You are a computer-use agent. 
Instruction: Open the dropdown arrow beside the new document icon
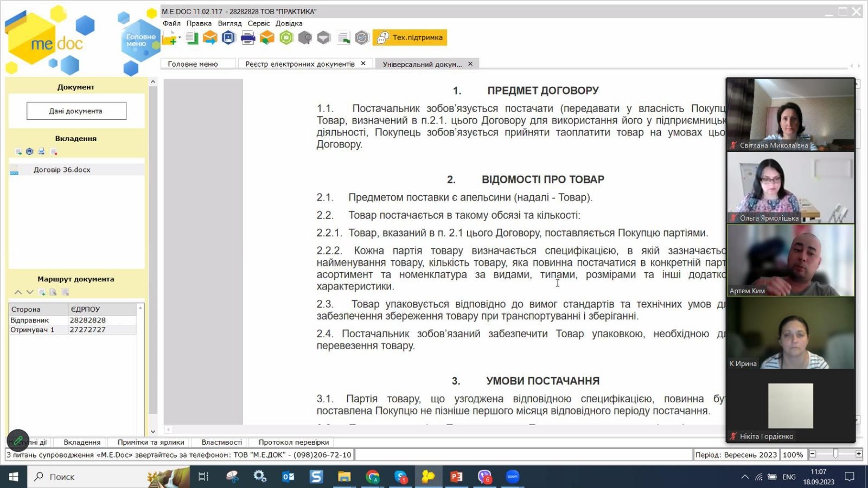pyautogui.click(x=180, y=38)
